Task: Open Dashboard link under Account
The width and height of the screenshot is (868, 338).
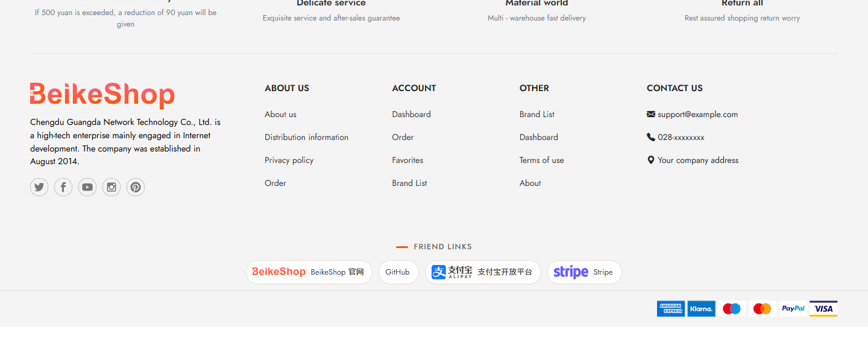Action: [x=411, y=114]
